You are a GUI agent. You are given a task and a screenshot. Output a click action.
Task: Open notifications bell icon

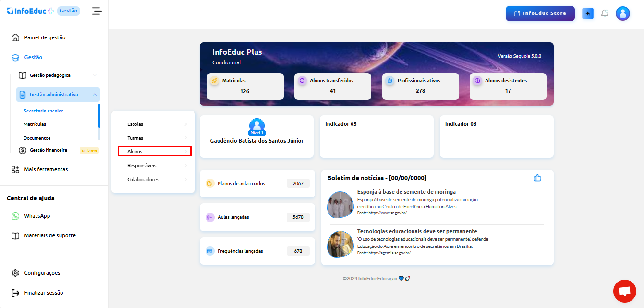pos(605,13)
